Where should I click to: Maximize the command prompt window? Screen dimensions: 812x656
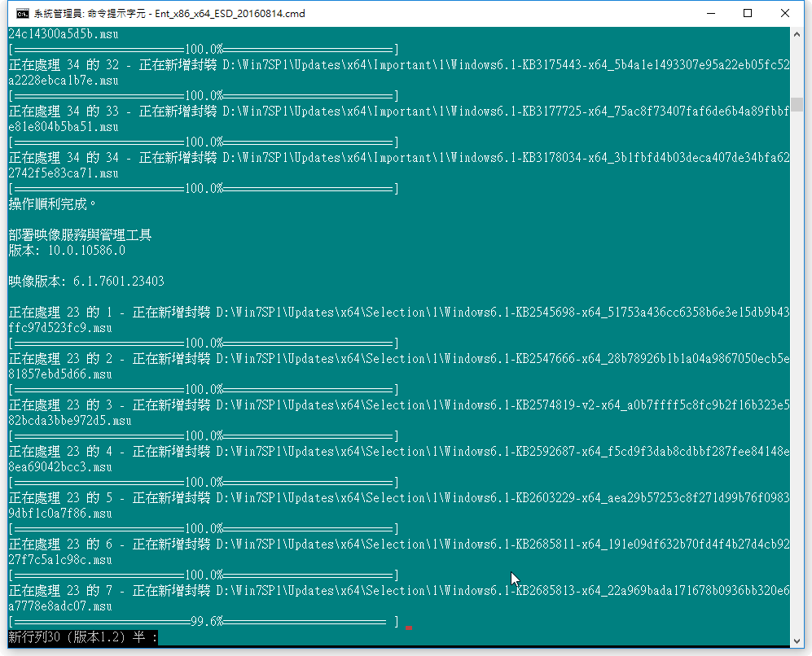pyautogui.click(x=748, y=14)
